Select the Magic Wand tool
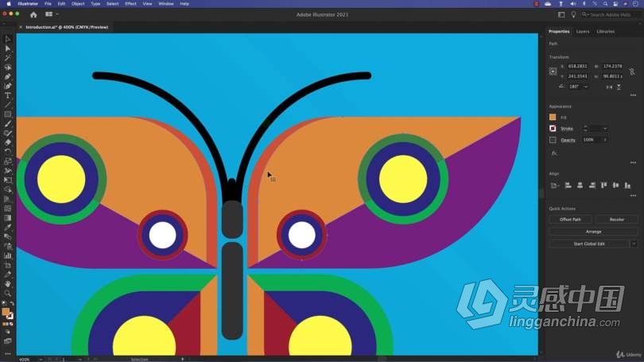 pyautogui.click(x=8, y=58)
